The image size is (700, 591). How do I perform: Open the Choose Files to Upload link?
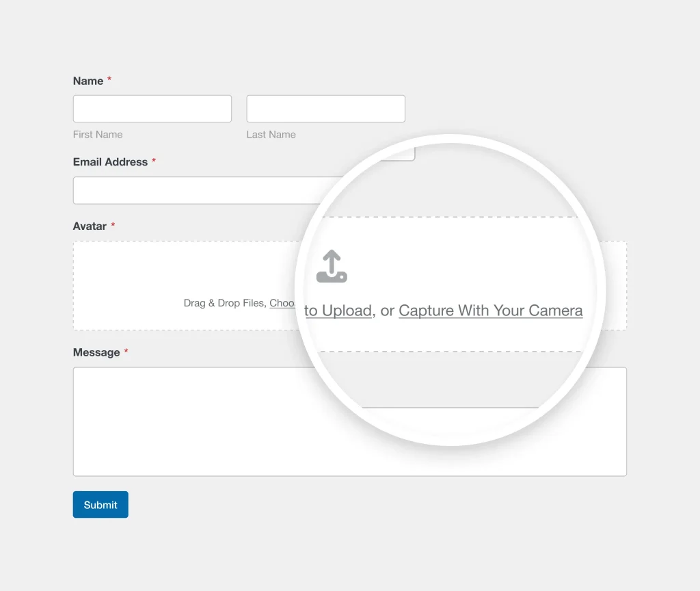tap(321, 308)
